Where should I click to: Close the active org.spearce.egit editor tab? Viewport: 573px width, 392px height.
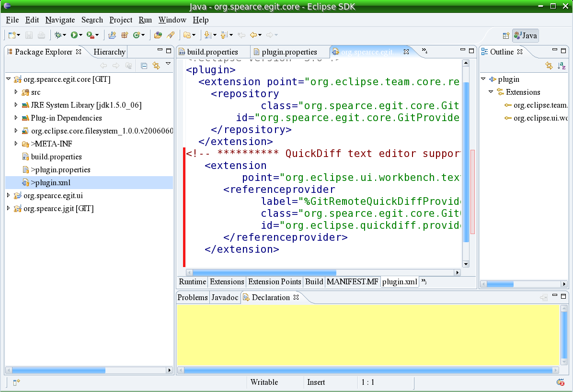tap(406, 52)
